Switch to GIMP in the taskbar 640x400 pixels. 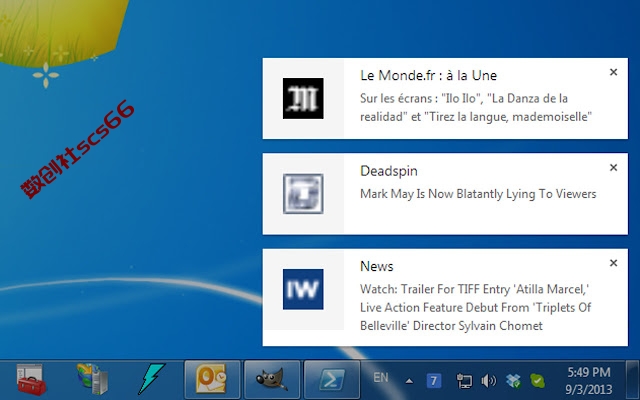(272, 379)
